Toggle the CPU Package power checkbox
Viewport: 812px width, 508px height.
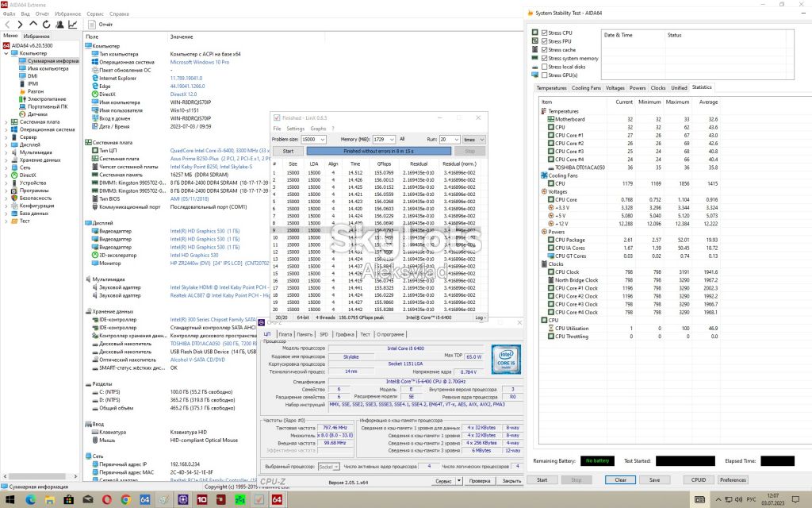point(551,240)
